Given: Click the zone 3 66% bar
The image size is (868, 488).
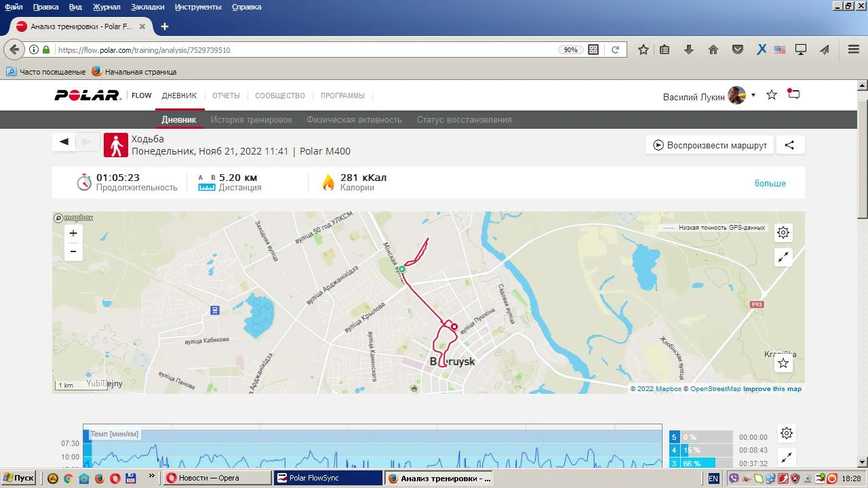Looking at the screenshot, I should pyautogui.click(x=701, y=464).
